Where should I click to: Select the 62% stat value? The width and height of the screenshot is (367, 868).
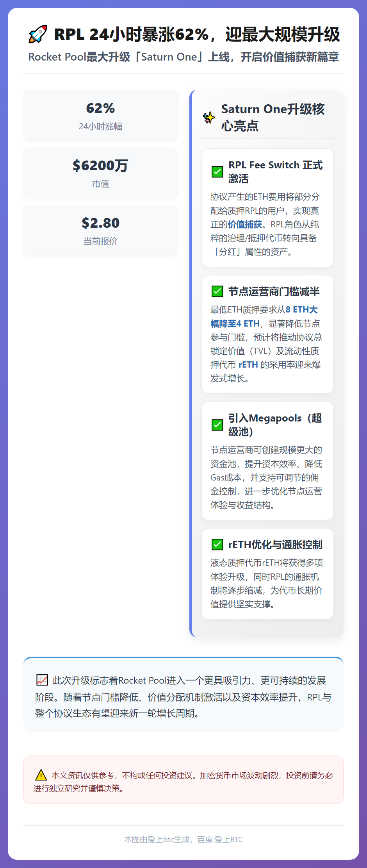[100, 108]
